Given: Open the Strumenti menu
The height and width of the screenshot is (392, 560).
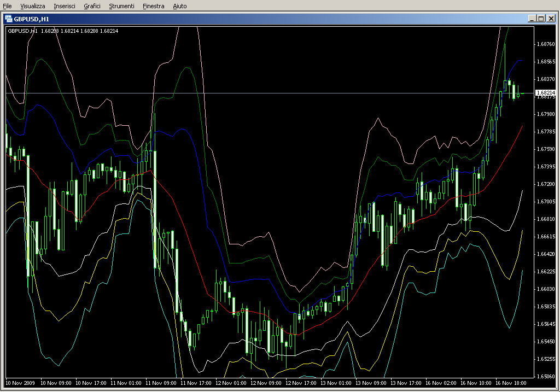Looking at the screenshot, I should pos(121,6).
